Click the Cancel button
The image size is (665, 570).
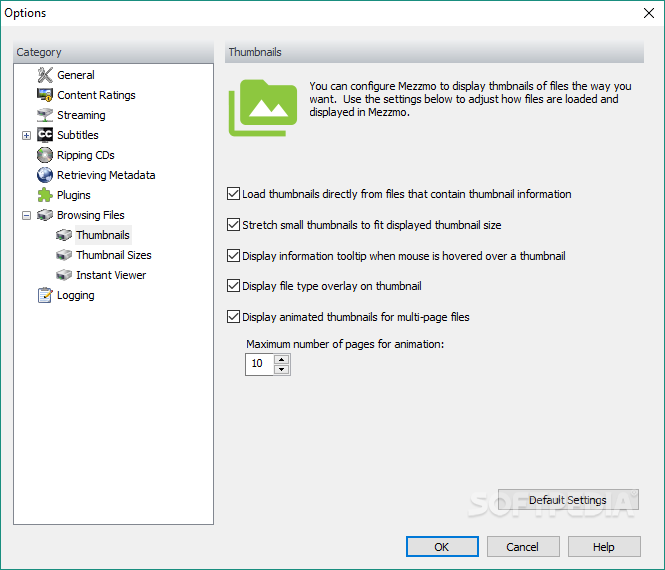click(x=523, y=547)
